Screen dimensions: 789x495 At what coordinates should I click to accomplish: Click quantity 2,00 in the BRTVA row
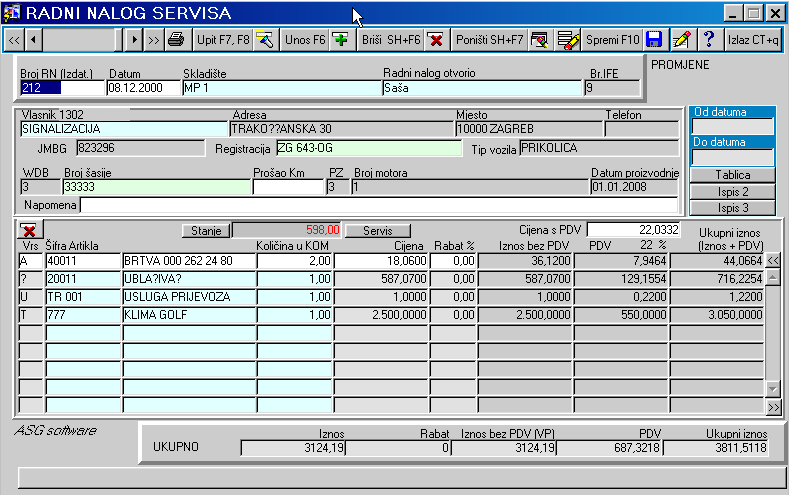[294, 261]
